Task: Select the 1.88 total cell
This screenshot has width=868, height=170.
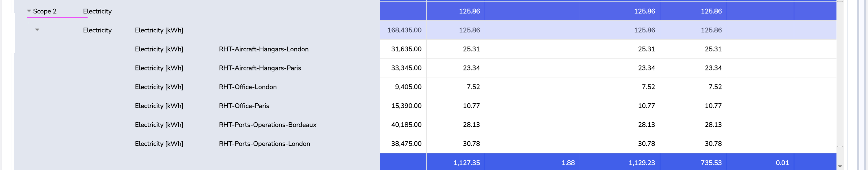Action: (568, 163)
